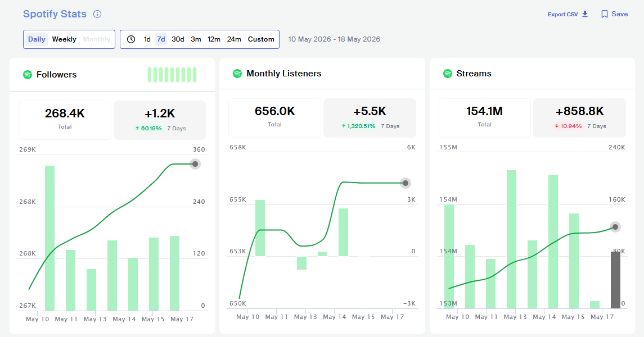Click the 268.4K followers total card
This screenshot has height=337, width=644.
tap(65, 120)
